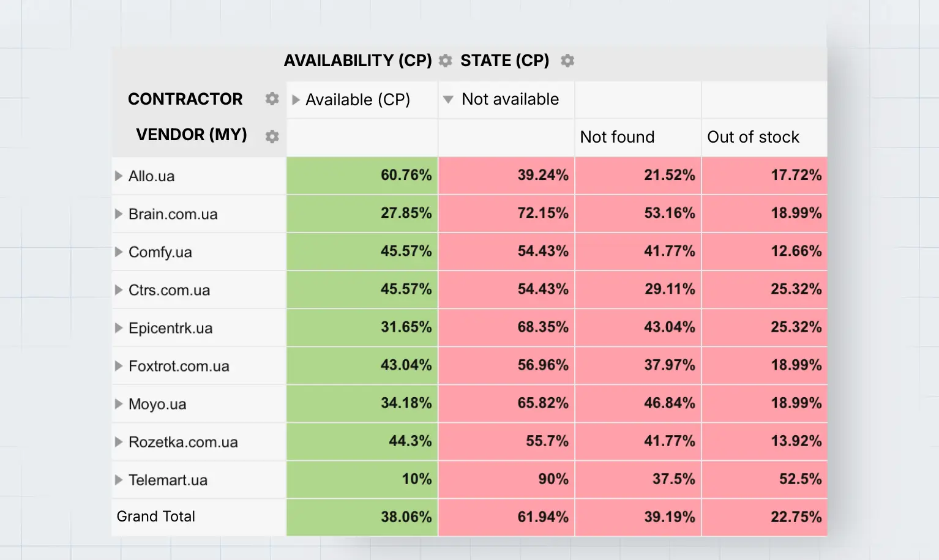
Task: Expand the Available (CP) column group
Action: pos(295,99)
